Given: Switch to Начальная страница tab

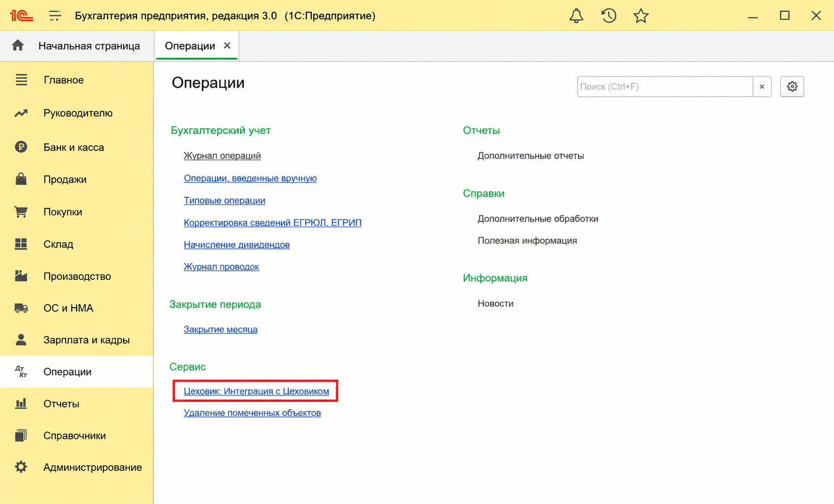Looking at the screenshot, I should pos(89,46).
